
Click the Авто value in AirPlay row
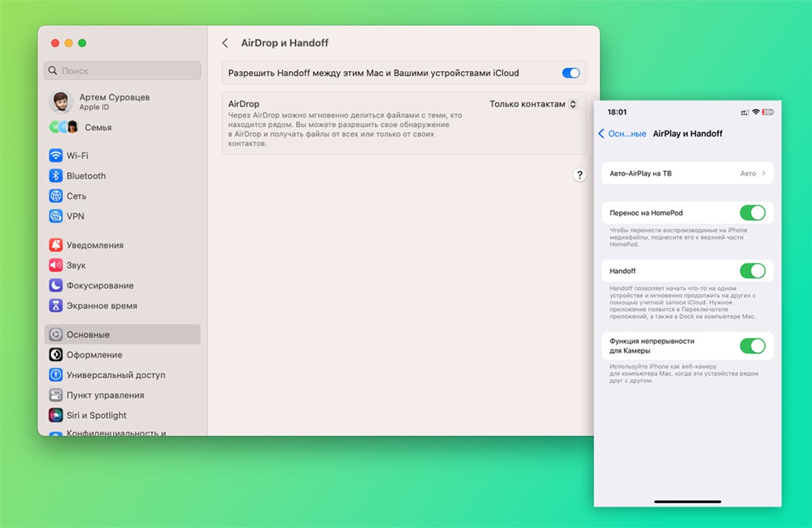tap(748, 174)
